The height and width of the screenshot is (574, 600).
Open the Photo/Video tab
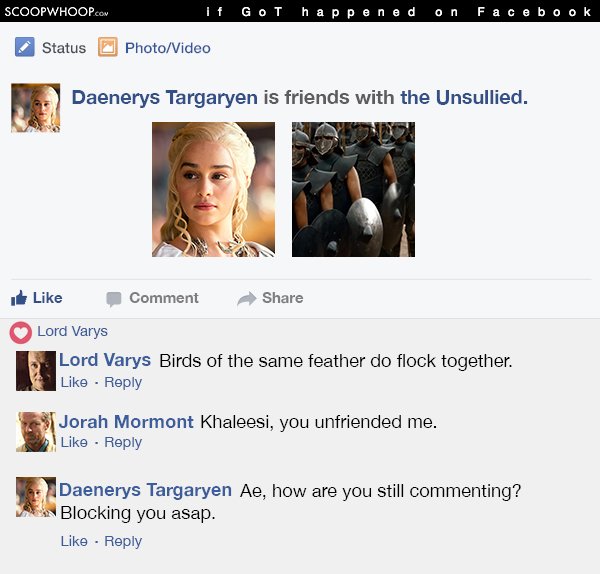coord(168,48)
